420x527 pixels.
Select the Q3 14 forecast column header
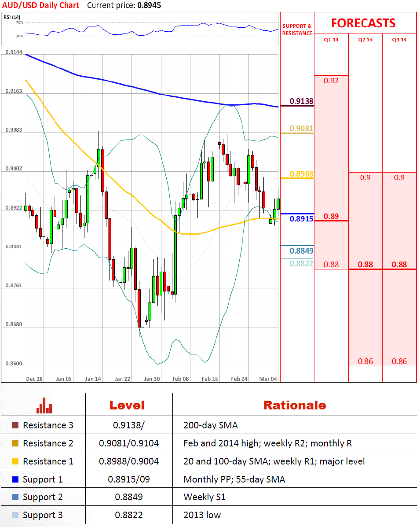[x=399, y=40]
